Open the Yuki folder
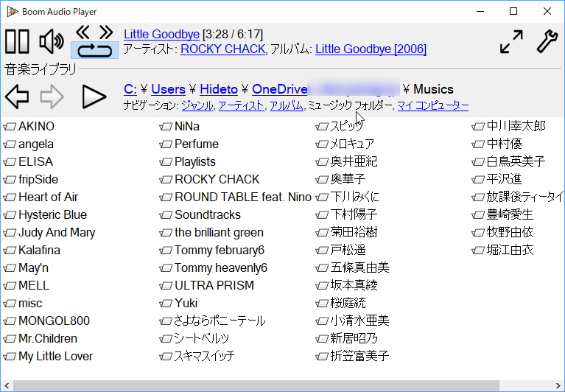The height and width of the screenshot is (392, 565). pos(178,303)
